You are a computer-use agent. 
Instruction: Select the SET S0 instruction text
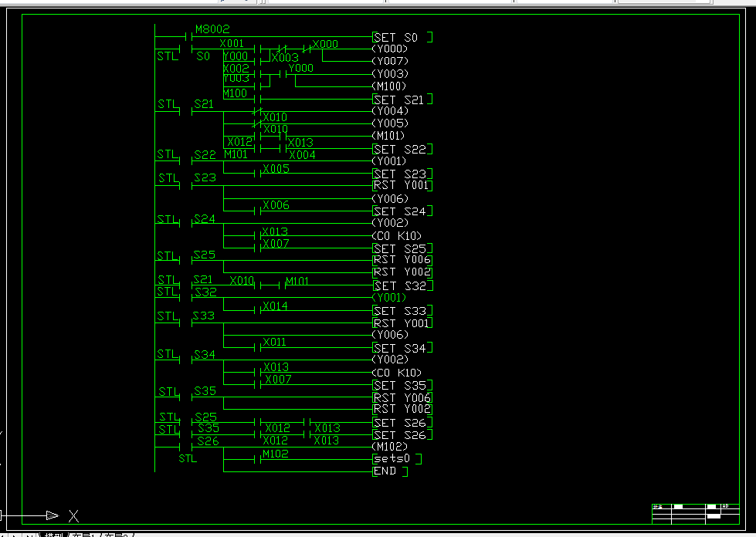[396, 38]
